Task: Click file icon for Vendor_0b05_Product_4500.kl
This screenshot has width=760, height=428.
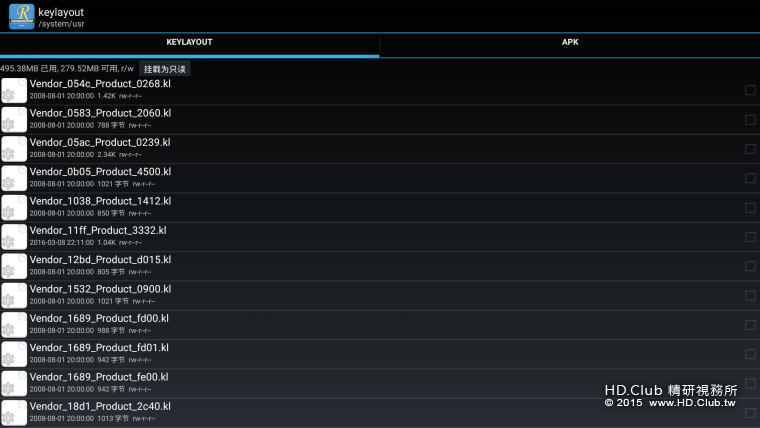Action: [14, 178]
